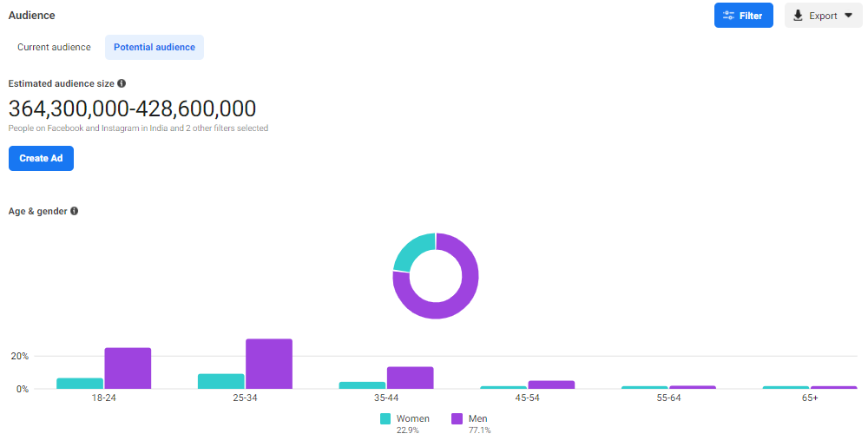Open the Export dropdown arrow
This screenshot has height=447, width=868.
pyautogui.click(x=848, y=16)
